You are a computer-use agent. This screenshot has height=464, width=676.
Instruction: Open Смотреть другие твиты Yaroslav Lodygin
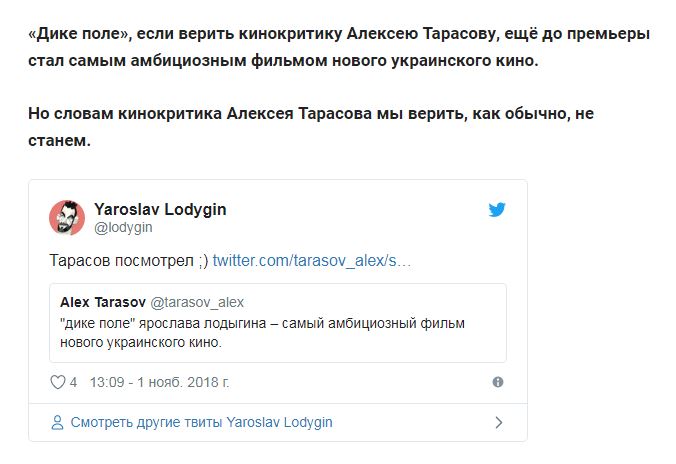pos(201,422)
